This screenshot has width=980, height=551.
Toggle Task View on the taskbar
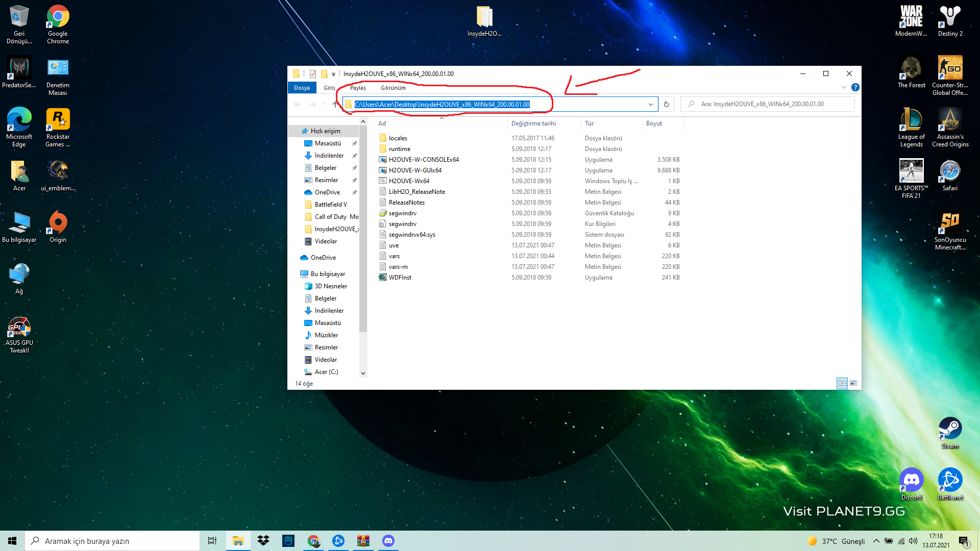coord(212,541)
